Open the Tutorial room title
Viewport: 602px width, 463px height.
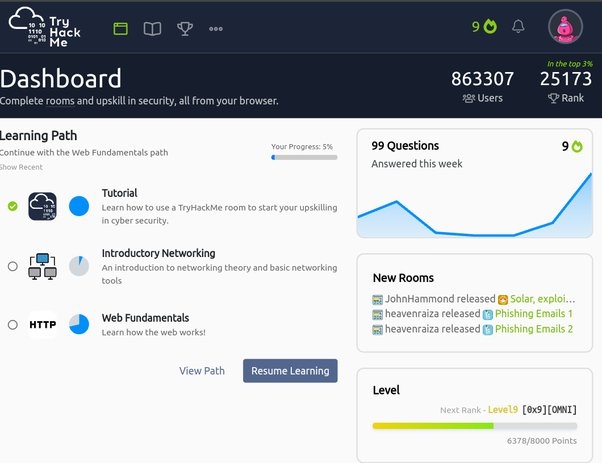pos(119,193)
